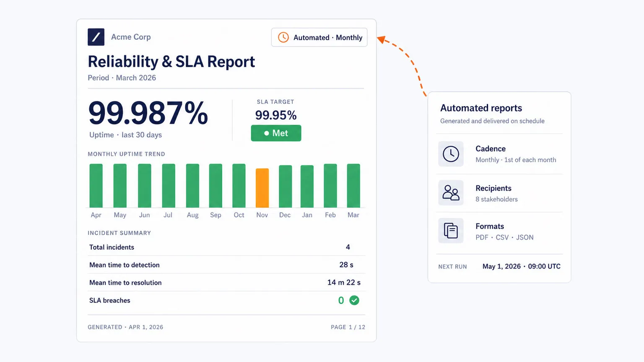Select the August uptime bar

point(192,186)
